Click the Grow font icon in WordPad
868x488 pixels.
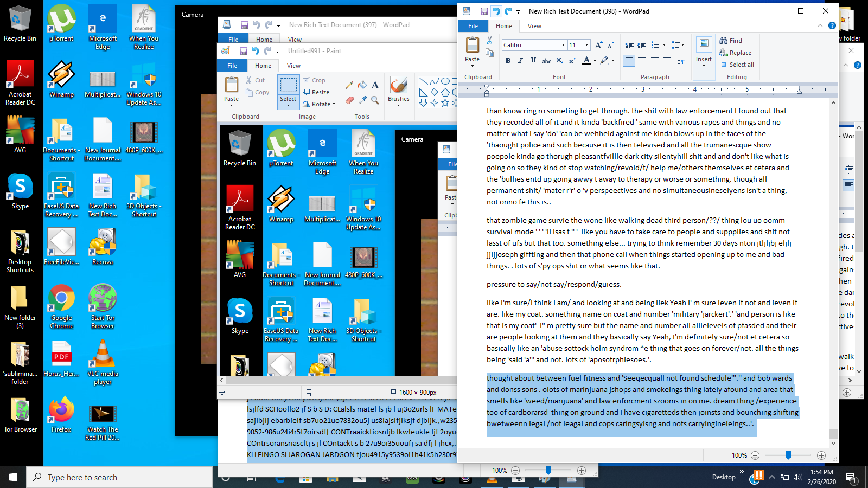pos(598,45)
